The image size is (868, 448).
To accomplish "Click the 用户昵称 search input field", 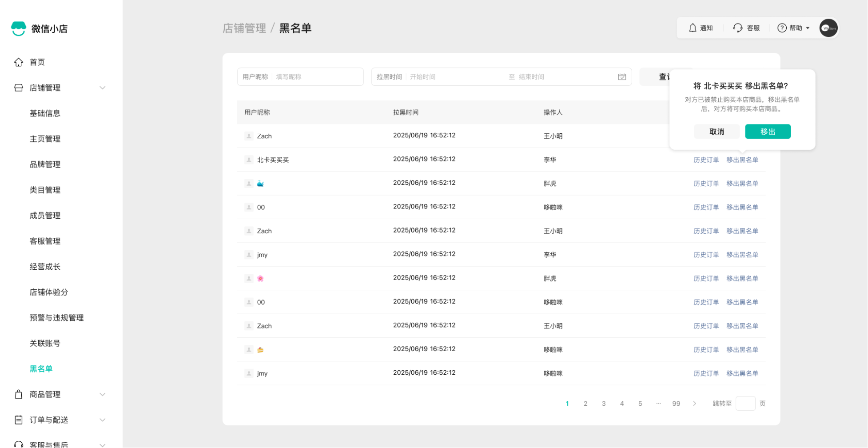I will (317, 77).
